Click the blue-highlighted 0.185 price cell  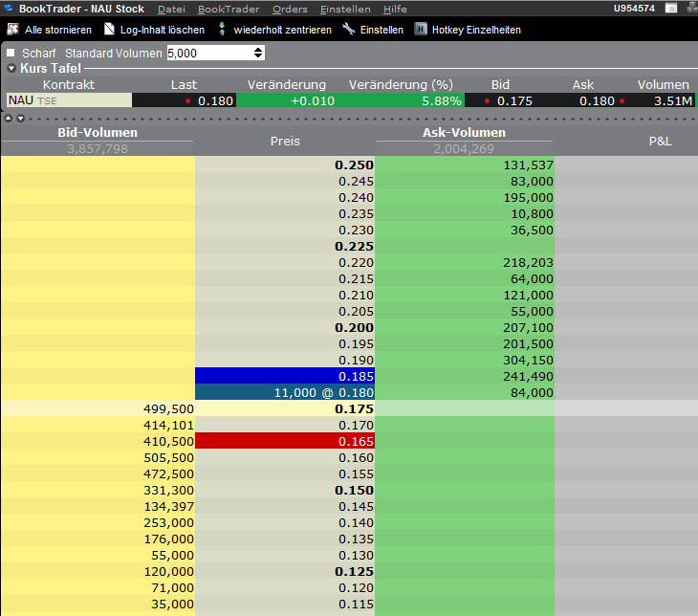285,376
